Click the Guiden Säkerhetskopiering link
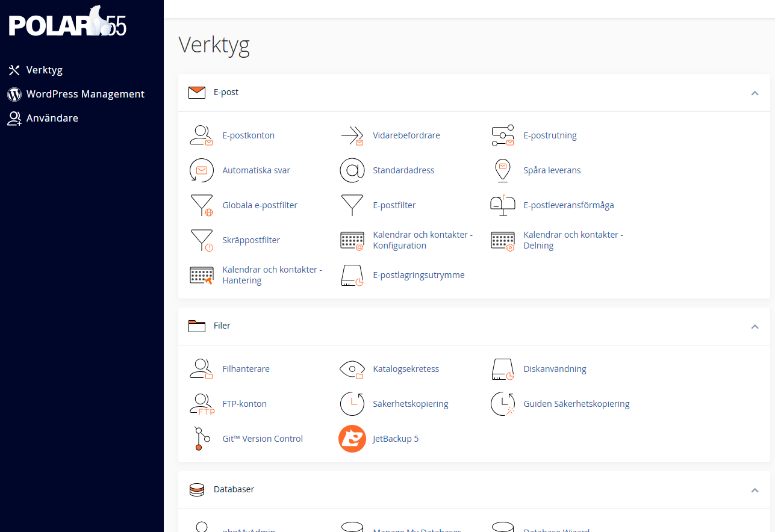This screenshot has width=775, height=532. point(576,404)
